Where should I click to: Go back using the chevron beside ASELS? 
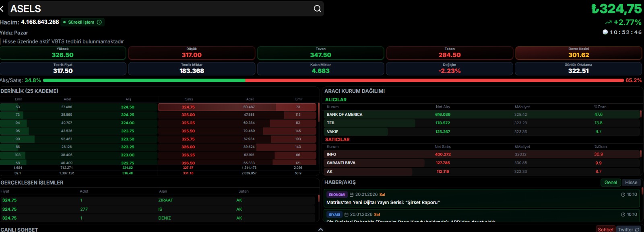tap(2, 8)
